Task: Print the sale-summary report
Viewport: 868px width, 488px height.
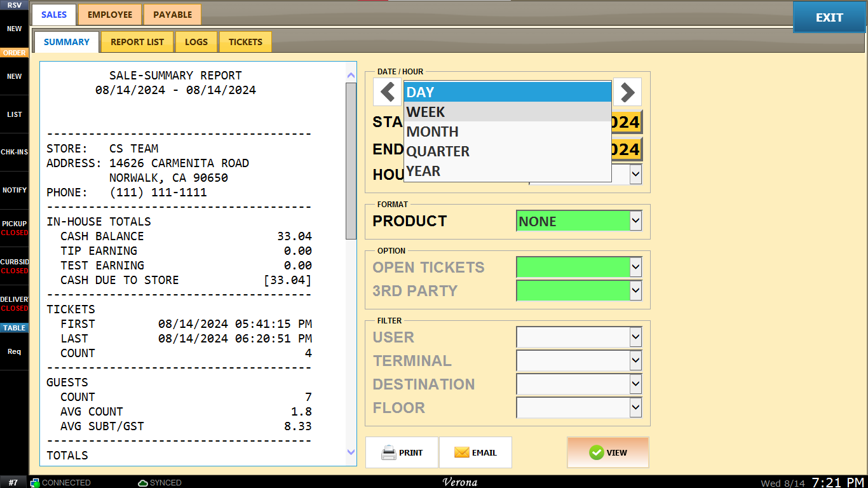Action: 402,452
